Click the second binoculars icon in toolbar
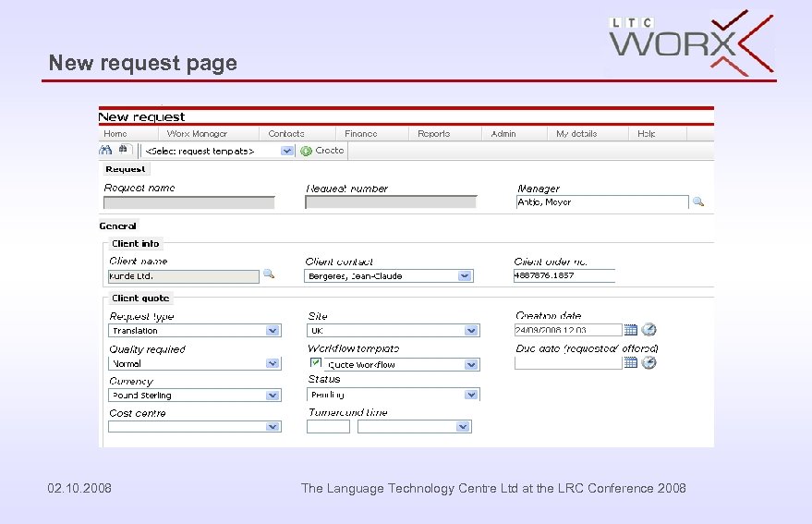 point(123,150)
